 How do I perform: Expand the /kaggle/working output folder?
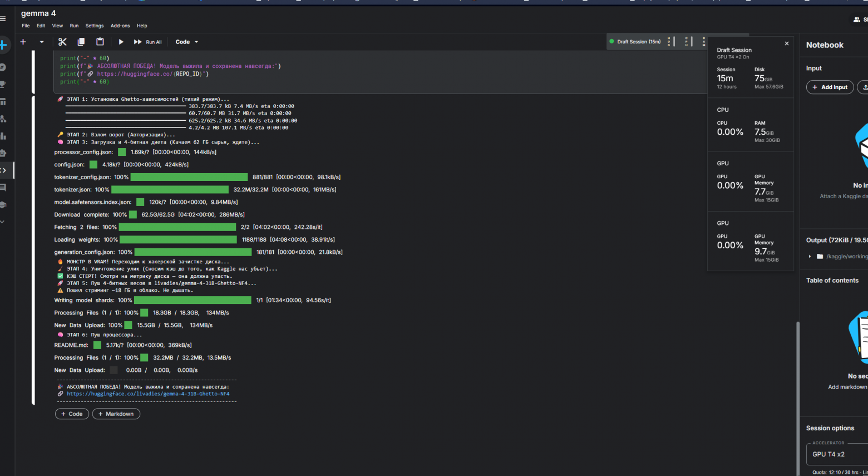810,257
